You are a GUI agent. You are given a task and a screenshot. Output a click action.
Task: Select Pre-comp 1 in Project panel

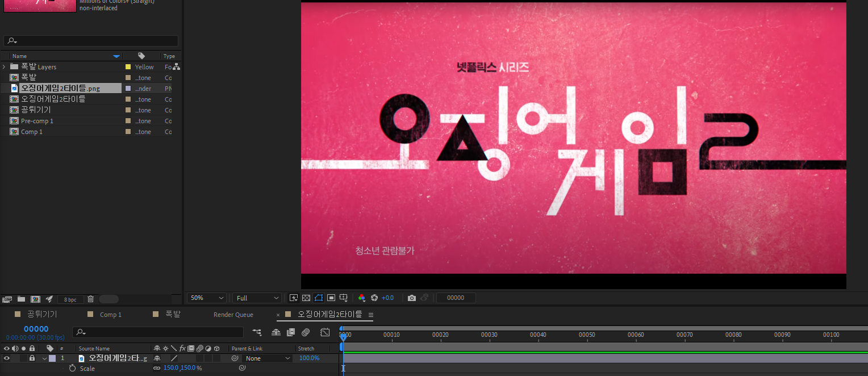click(37, 121)
